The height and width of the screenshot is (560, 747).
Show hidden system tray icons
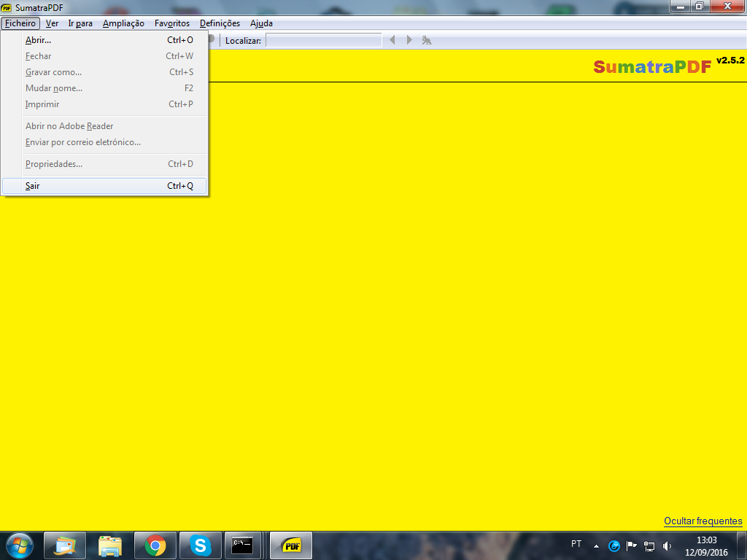pyautogui.click(x=596, y=546)
